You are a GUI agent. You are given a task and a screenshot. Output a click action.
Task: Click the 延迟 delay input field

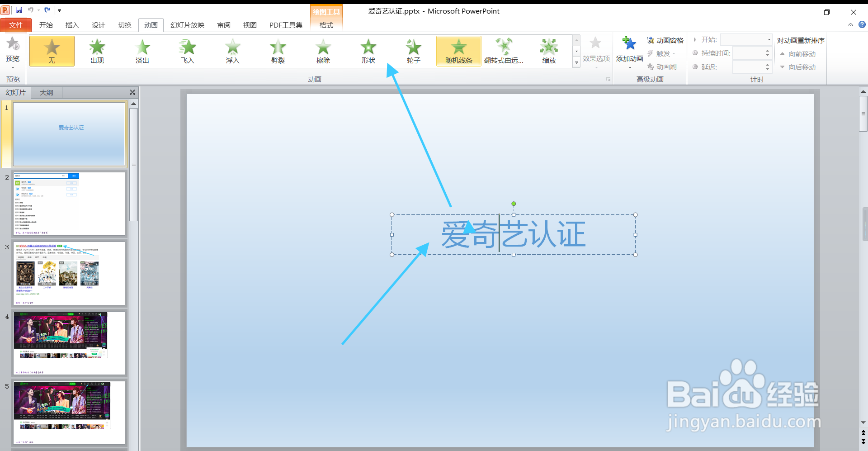[748, 67]
